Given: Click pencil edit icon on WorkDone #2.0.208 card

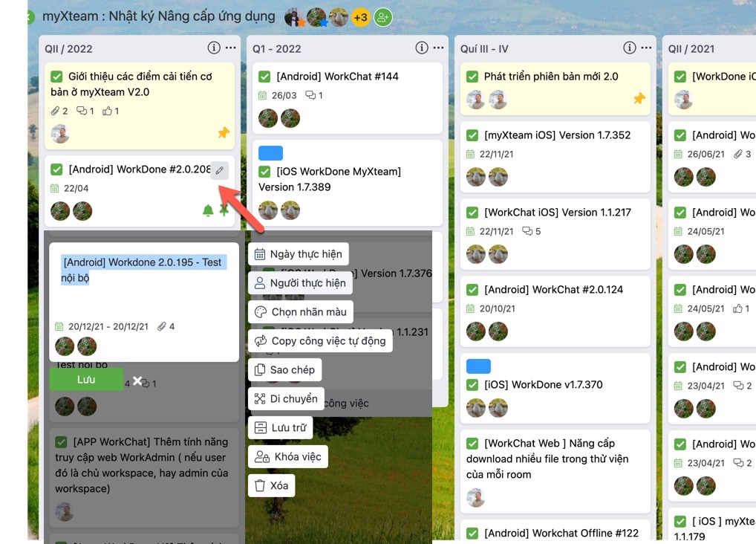Looking at the screenshot, I should [x=219, y=171].
